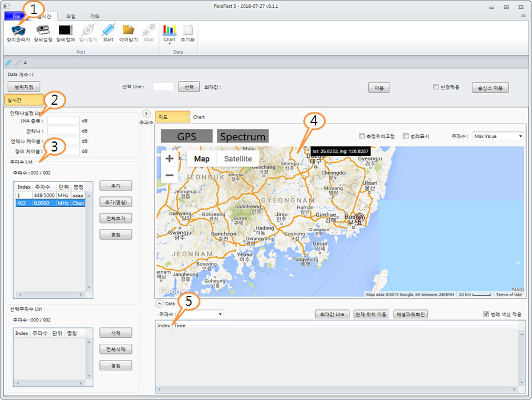Screen dimensions: 532x400
Task: Check the 반경적용 radius checkbox
Action: (436, 87)
